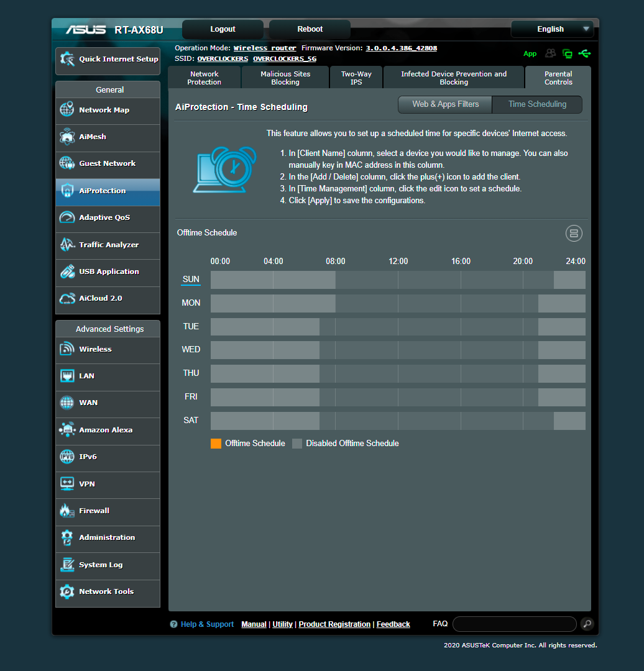Image resolution: width=644 pixels, height=671 pixels.
Task: Click the Reboot button
Action: coord(310,29)
